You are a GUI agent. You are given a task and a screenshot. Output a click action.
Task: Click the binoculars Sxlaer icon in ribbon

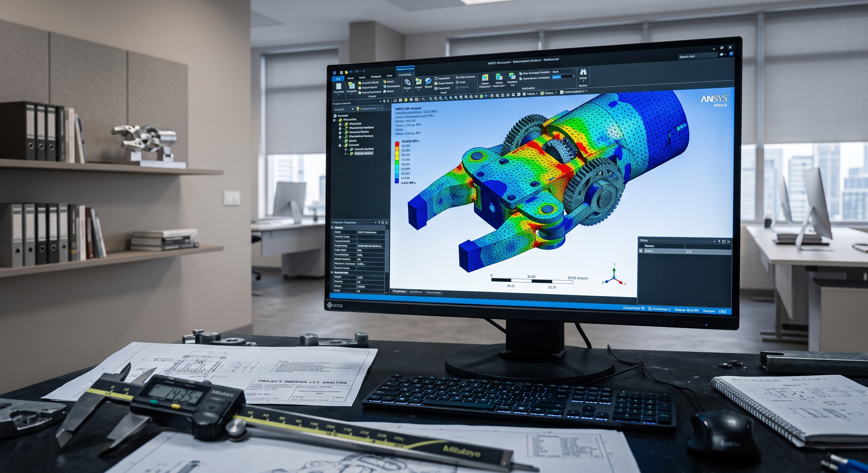(x=583, y=72)
